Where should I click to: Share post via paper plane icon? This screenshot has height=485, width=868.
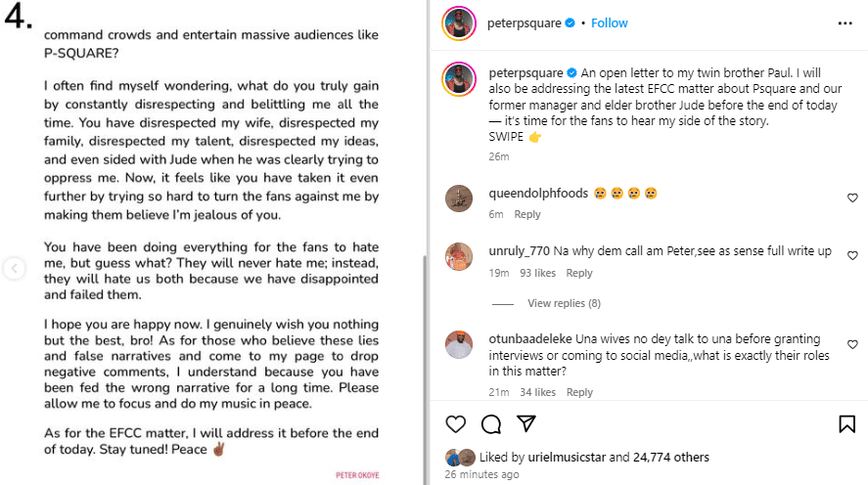pyautogui.click(x=526, y=423)
